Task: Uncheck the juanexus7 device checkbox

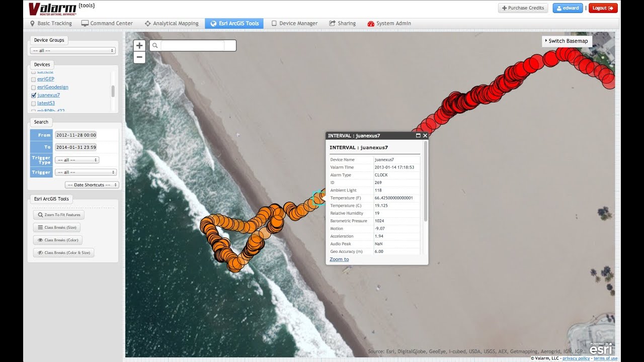Action: point(33,95)
